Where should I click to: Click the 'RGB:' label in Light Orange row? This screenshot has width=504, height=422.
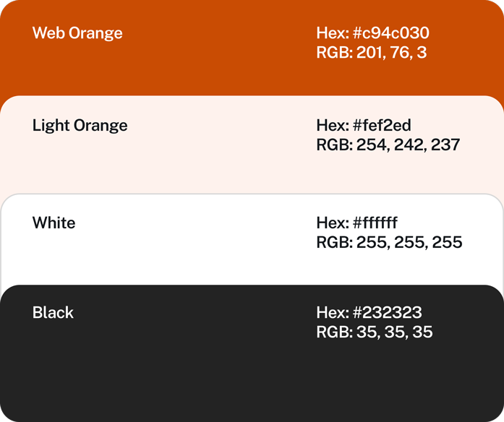pyautogui.click(x=335, y=145)
